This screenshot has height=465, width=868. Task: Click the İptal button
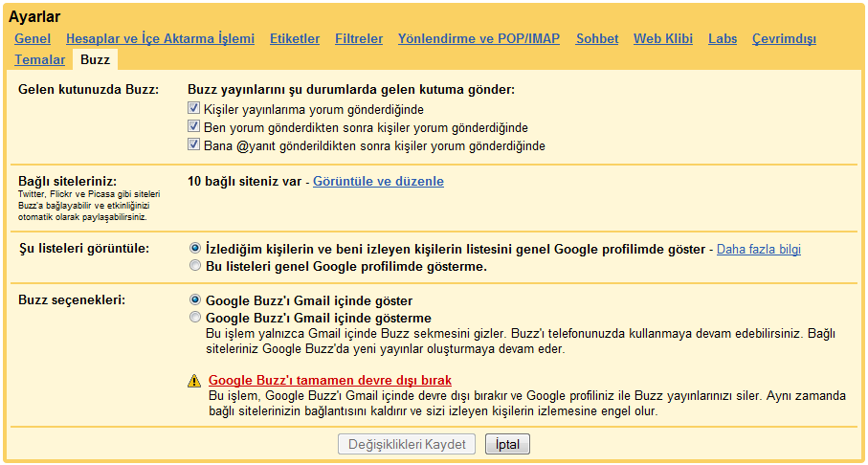click(x=507, y=444)
